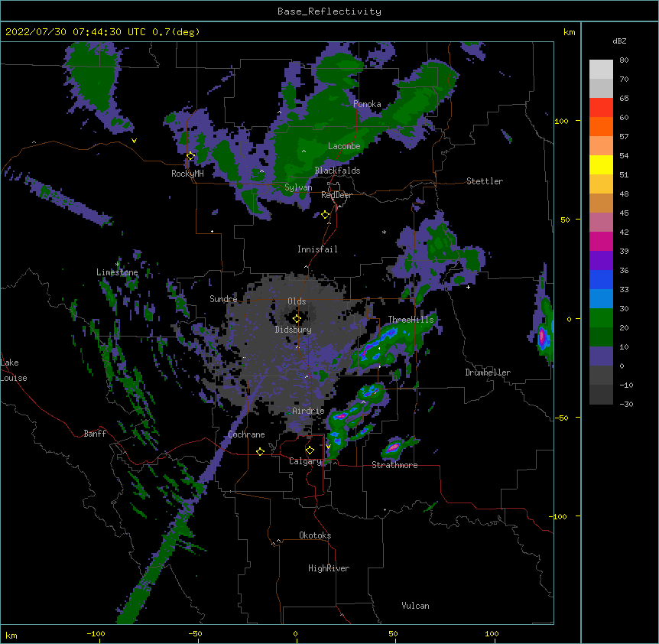
Task: Click the km label at the top right
Action: tap(569, 32)
